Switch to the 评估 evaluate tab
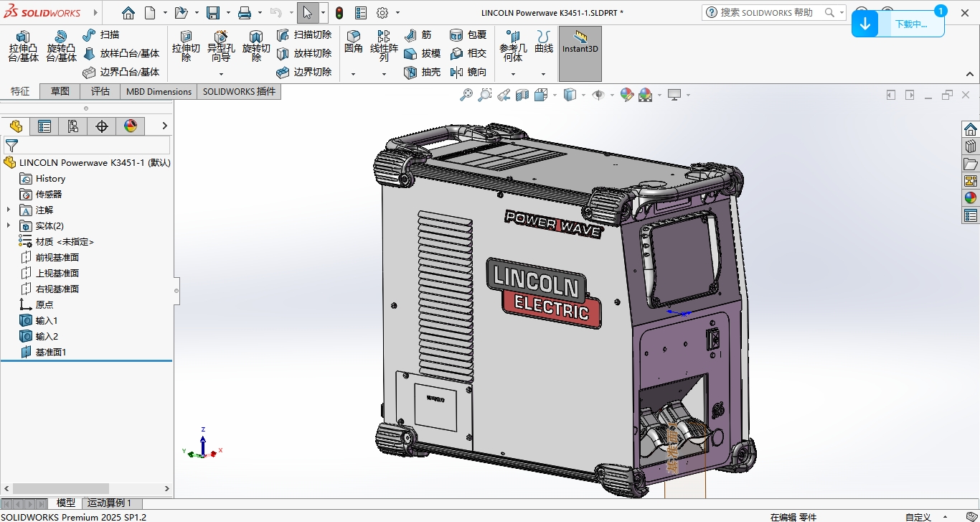Viewport: 980px width, 522px height. pyautogui.click(x=100, y=91)
